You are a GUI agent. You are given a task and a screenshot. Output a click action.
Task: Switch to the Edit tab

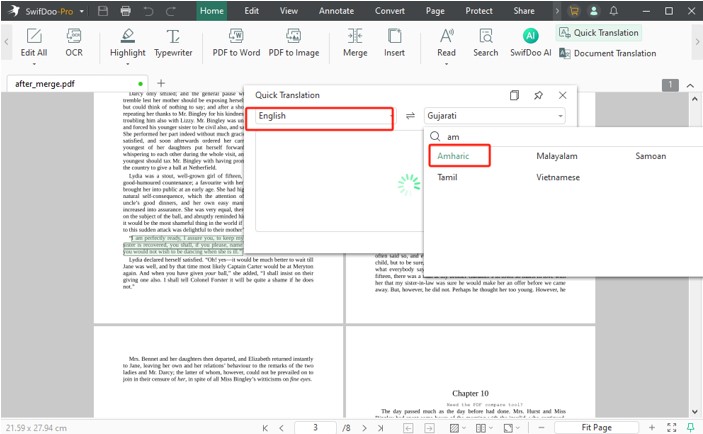click(x=252, y=11)
